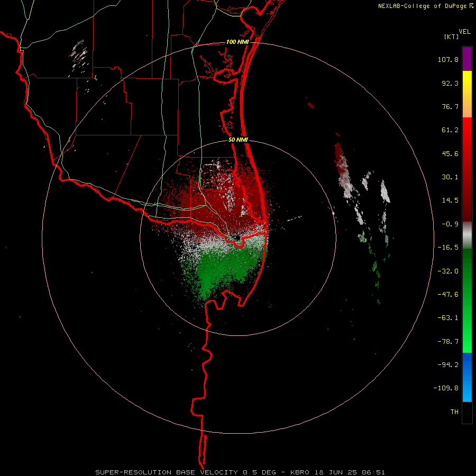Click the 50 NMI range ring label

pos(239,140)
